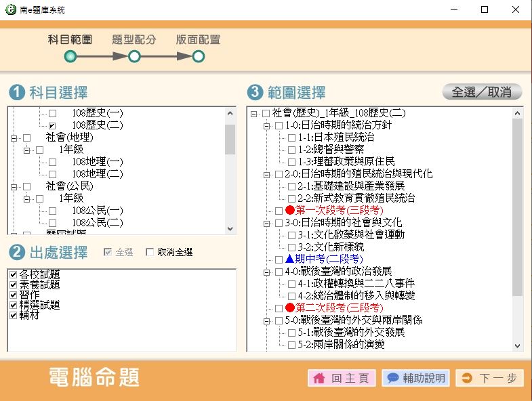Check the 3-2:文化新樣貌 checkbox

[291, 247]
